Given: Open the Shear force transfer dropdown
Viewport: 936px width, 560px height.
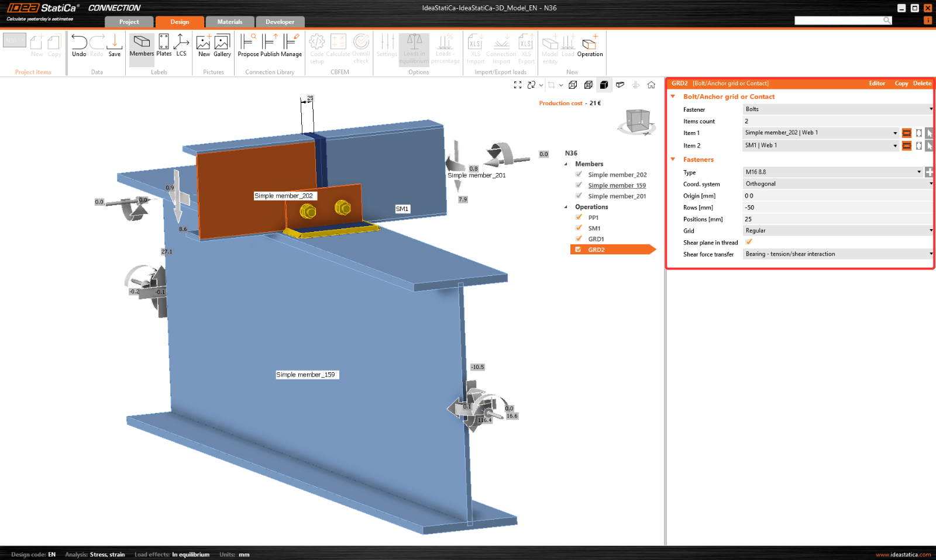Looking at the screenshot, I should (x=837, y=254).
